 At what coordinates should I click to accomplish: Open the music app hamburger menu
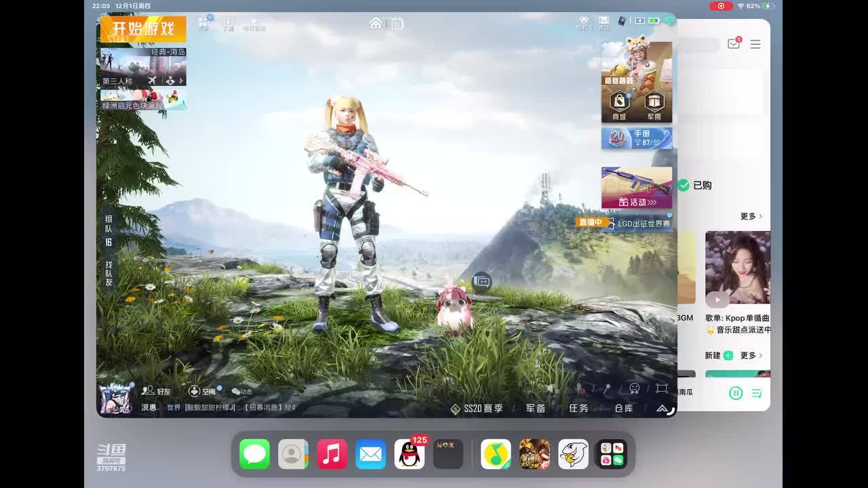(x=755, y=44)
